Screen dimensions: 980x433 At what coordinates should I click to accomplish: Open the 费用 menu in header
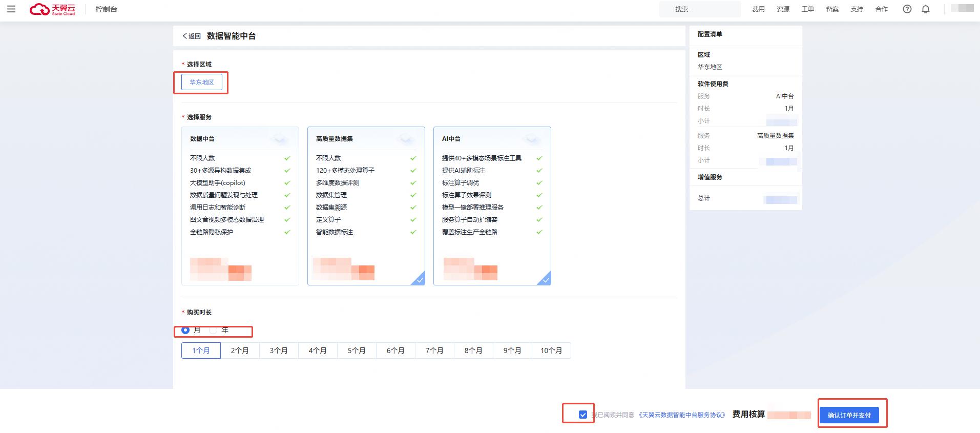tap(758, 9)
